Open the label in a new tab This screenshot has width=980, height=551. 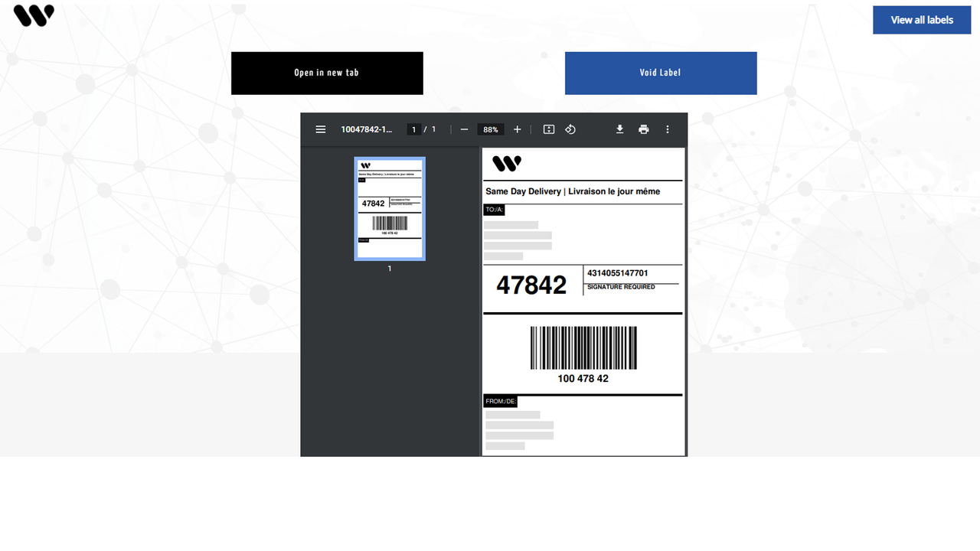327,73
